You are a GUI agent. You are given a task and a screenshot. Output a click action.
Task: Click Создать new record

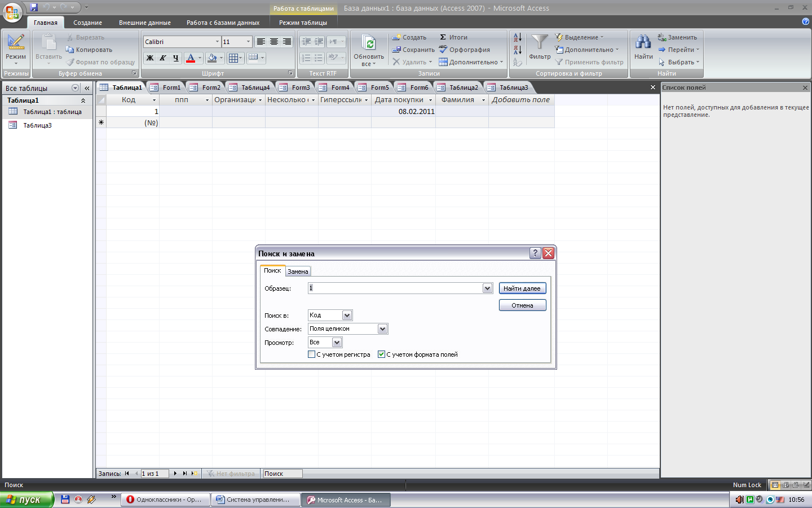coord(409,37)
